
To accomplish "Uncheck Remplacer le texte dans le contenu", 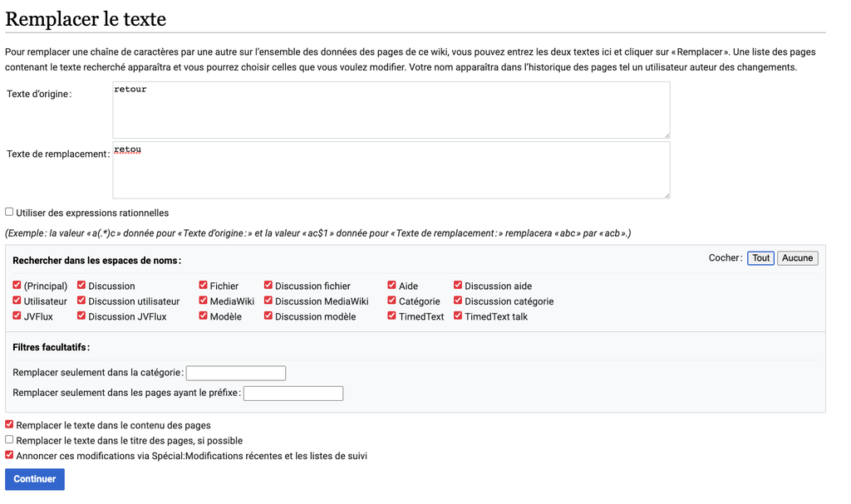I will pyautogui.click(x=9, y=424).
